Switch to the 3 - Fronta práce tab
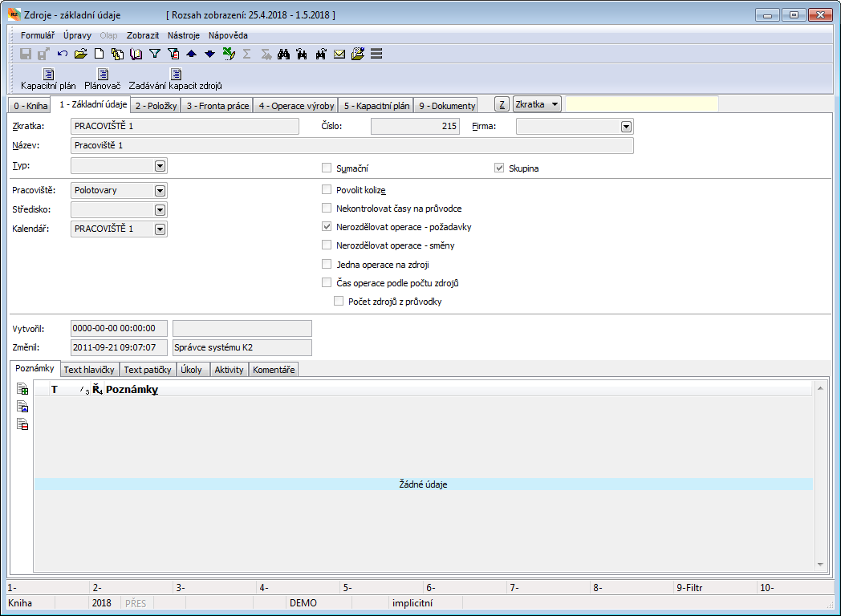This screenshot has width=841, height=616. [x=217, y=106]
